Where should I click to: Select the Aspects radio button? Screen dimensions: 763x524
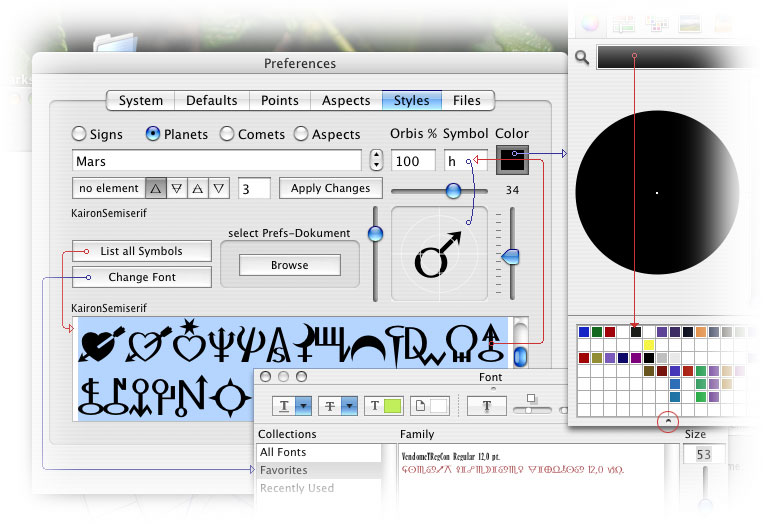[x=301, y=134]
